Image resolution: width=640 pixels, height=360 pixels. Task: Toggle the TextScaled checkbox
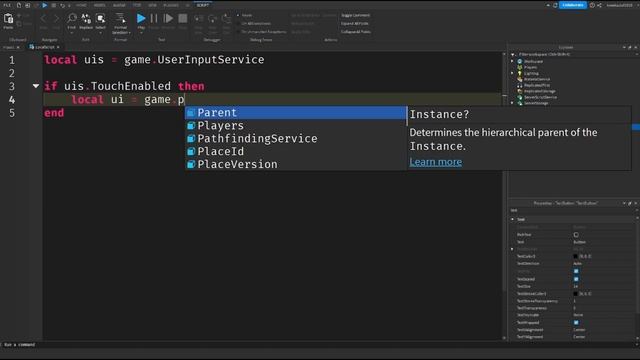[x=576, y=279]
